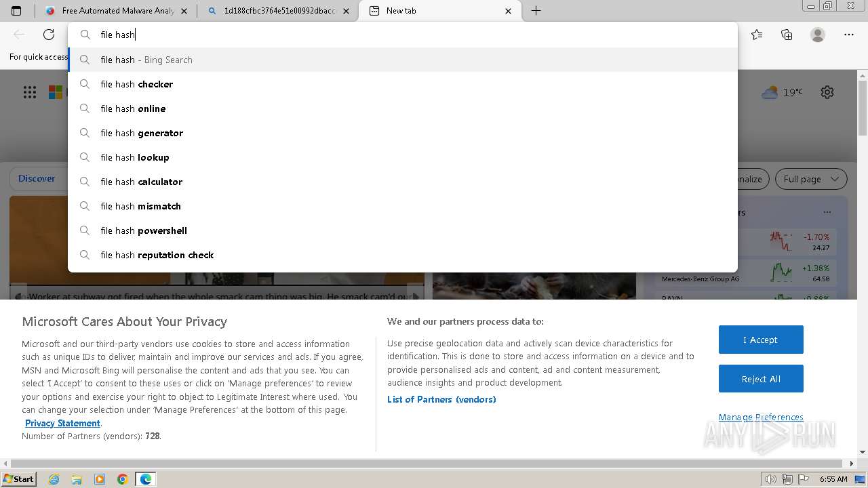Image resolution: width=868 pixels, height=488 pixels.
Task: Click the browser back arrow
Action: coord(19,35)
